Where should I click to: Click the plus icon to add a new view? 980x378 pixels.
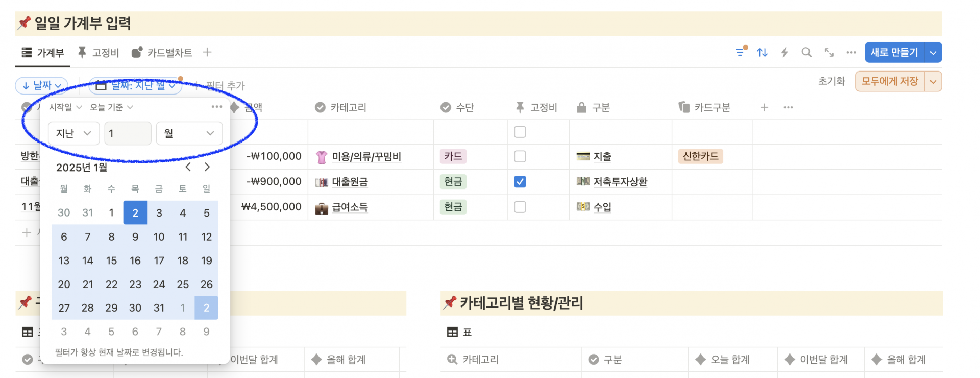click(207, 52)
